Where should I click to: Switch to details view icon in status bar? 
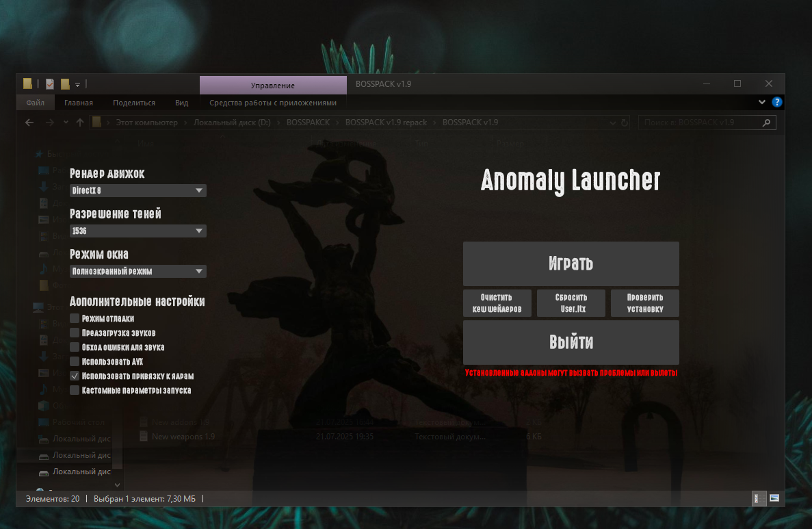pos(759,498)
